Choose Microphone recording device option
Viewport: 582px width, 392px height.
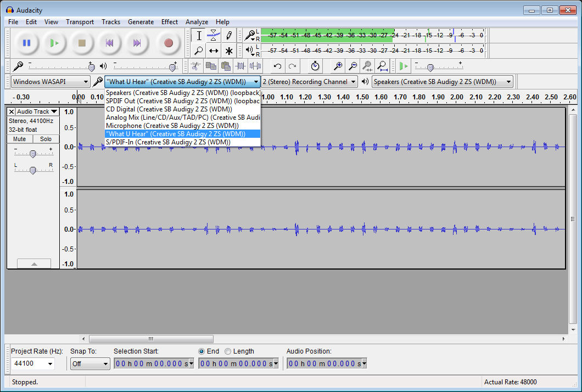point(183,126)
